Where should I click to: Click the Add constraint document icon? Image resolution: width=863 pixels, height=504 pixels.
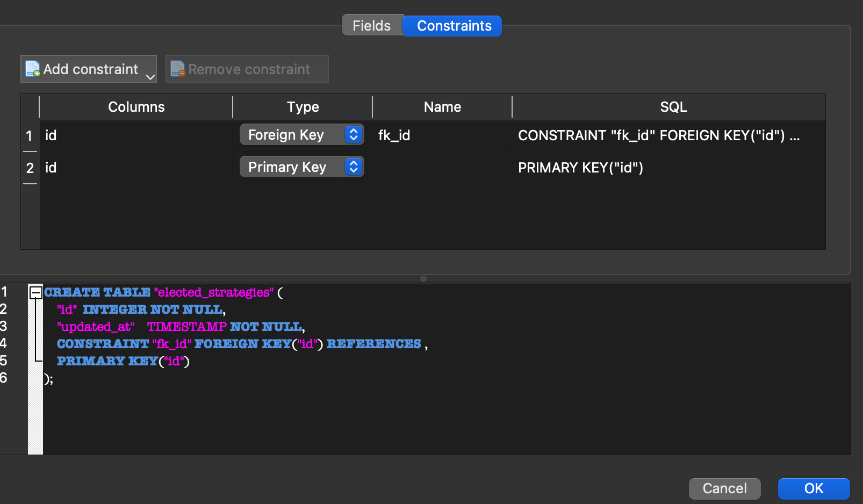[32, 69]
